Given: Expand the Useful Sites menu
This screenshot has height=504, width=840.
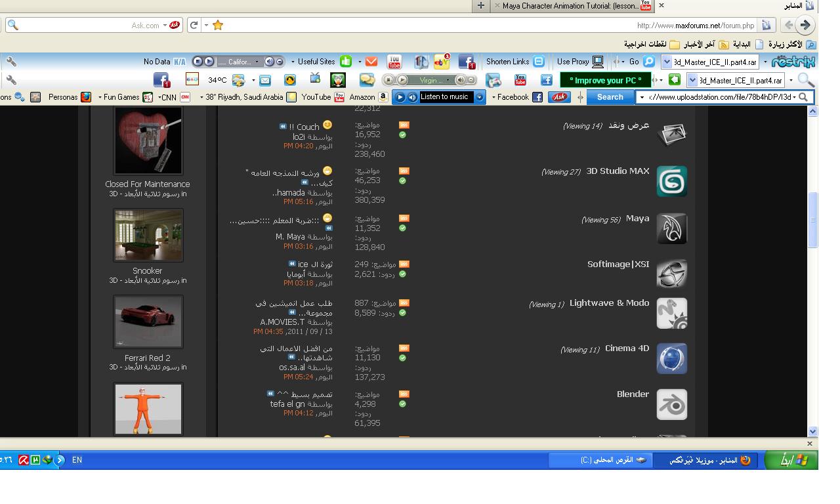Looking at the screenshot, I should coord(293,62).
